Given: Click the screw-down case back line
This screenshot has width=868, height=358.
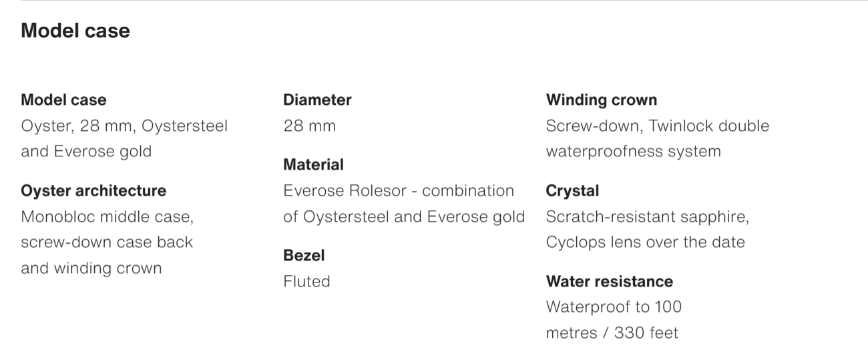Looking at the screenshot, I should [x=107, y=242].
